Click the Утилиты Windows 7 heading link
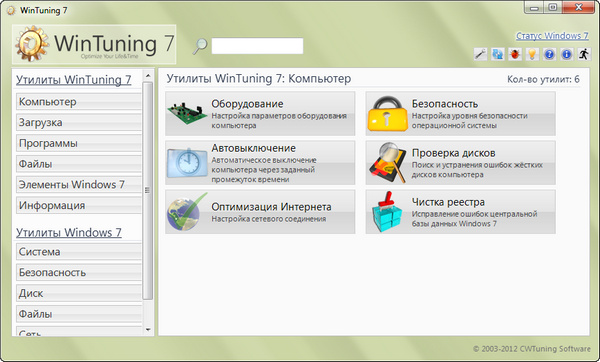Screen dimensions: 600x362 [x=69, y=232]
